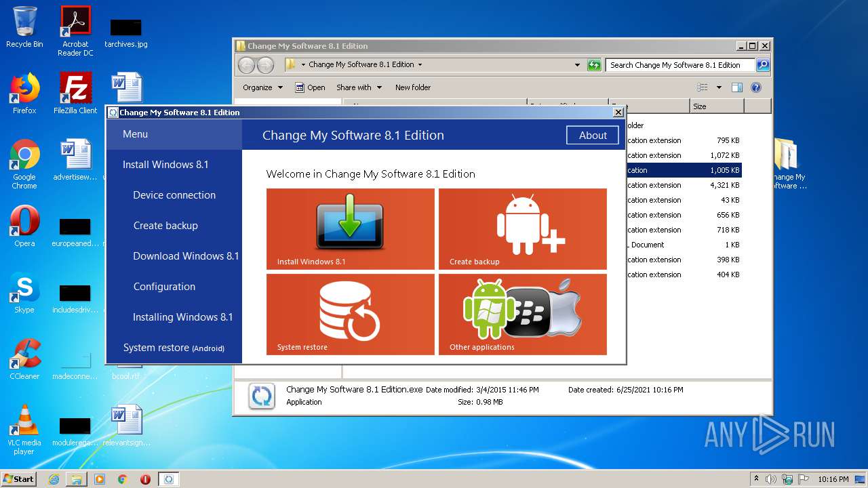Click the Explorer search field
Screen dimensions: 868x488
680,65
